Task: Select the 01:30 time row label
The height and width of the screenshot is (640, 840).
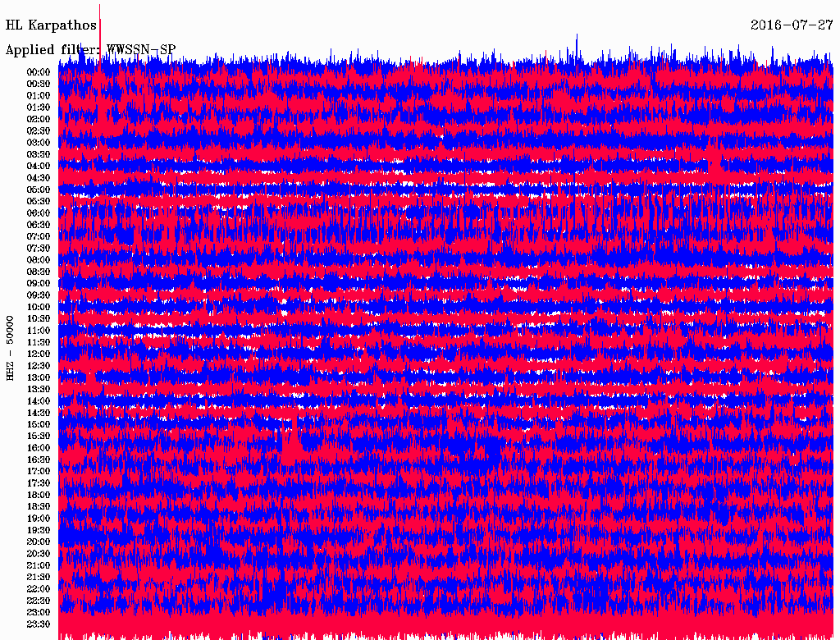Action: [x=39, y=107]
